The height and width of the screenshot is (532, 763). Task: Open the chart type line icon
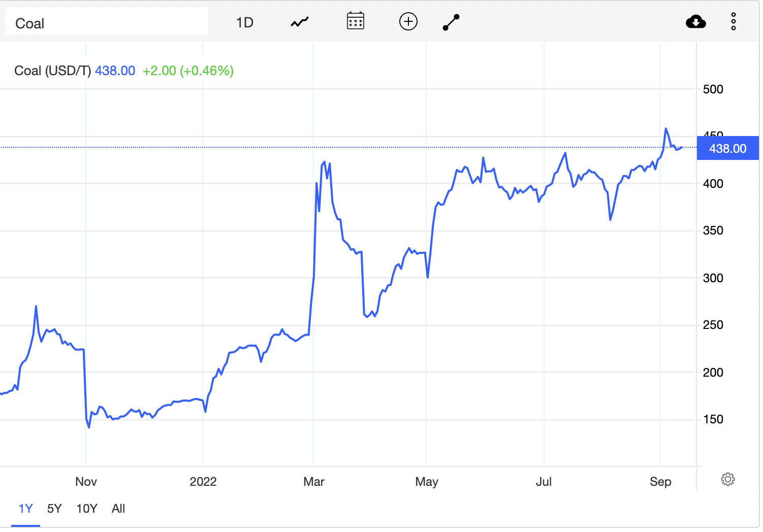300,22
